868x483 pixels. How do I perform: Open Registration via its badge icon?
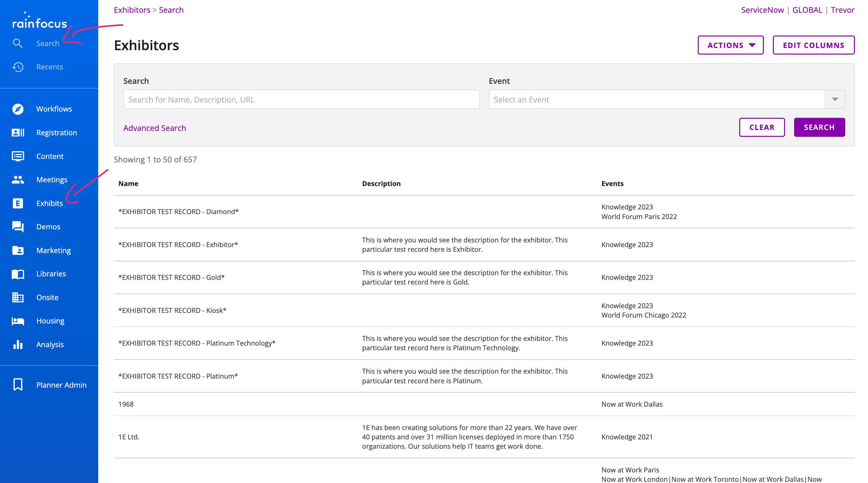(x=18, y=132)
